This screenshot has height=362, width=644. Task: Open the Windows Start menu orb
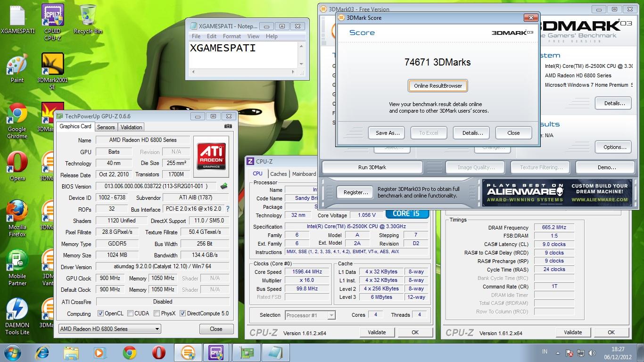(13, 353)
